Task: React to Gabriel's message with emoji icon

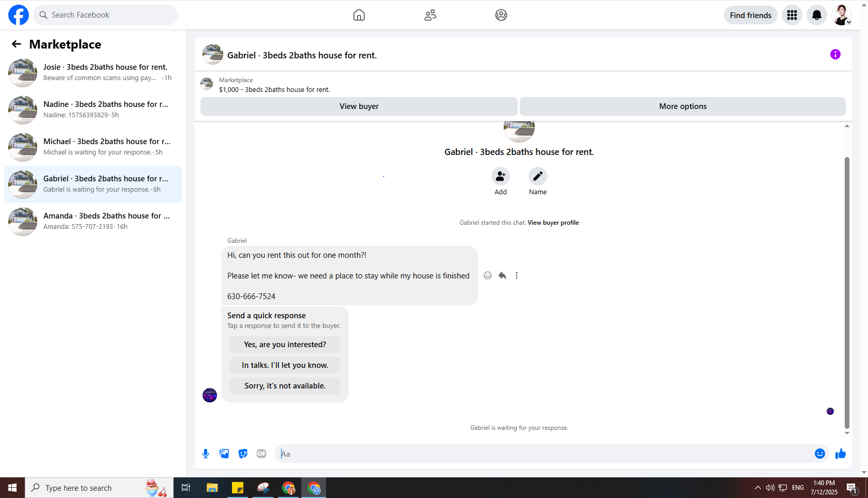Action: coord(488,275)
